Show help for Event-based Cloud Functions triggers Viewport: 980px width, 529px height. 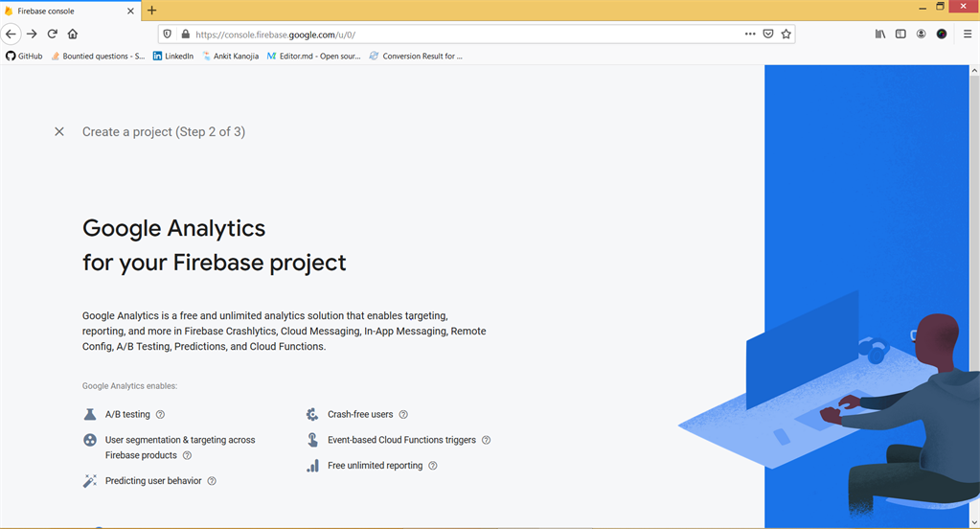487,440
